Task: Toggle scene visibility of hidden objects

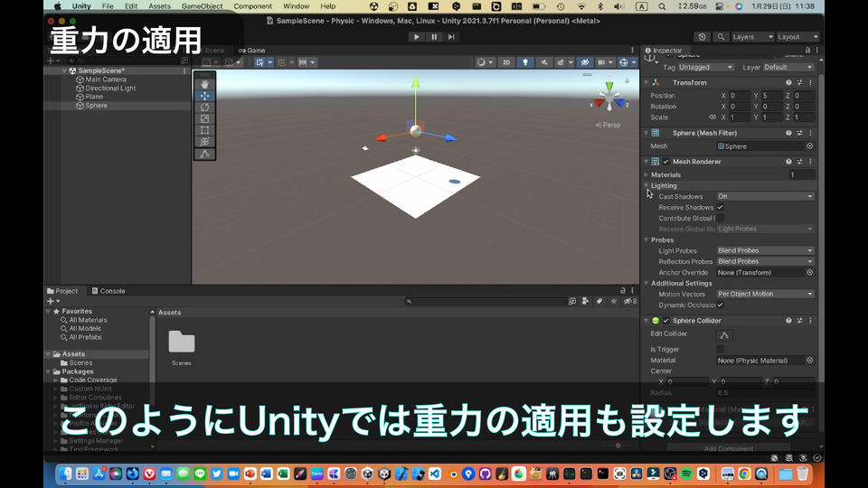Action: [585, 62]
